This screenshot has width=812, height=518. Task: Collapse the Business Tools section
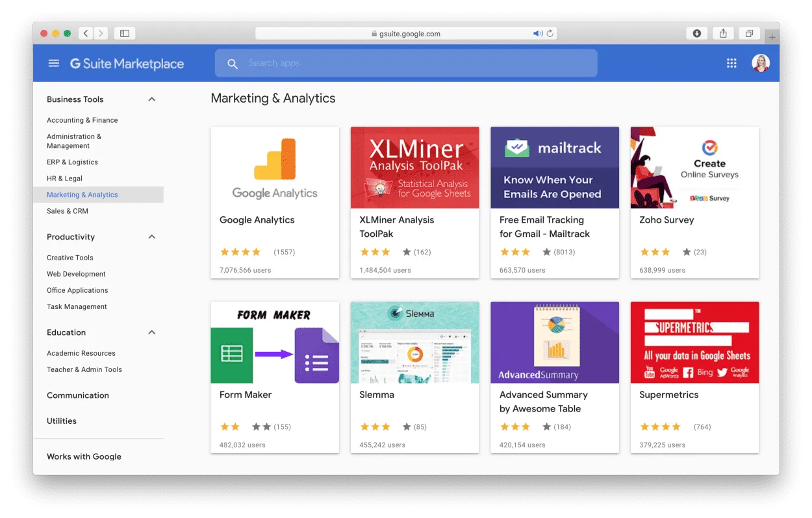(152, 99)
